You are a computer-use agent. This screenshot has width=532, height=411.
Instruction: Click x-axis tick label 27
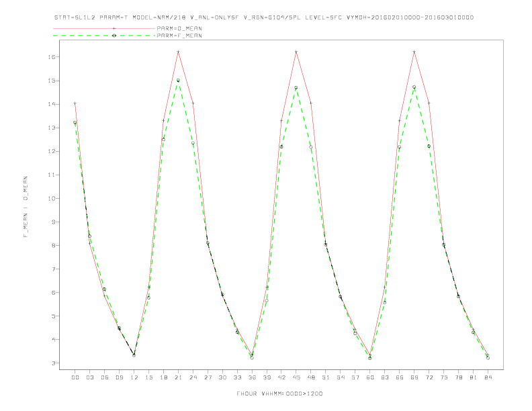pos(208,377)
